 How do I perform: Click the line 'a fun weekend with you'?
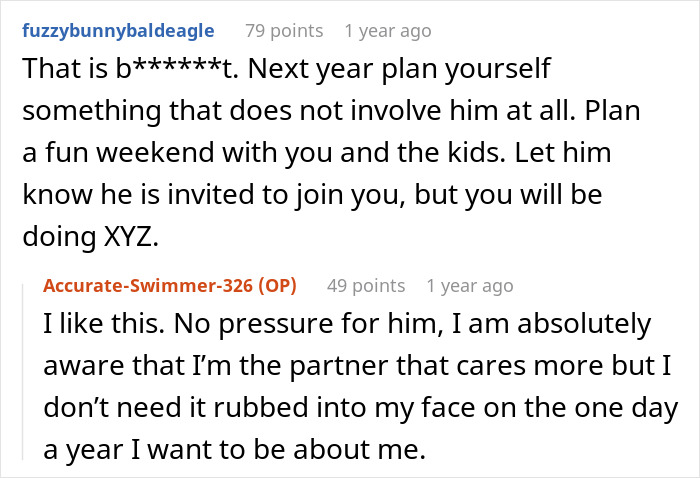coord(177,153)
